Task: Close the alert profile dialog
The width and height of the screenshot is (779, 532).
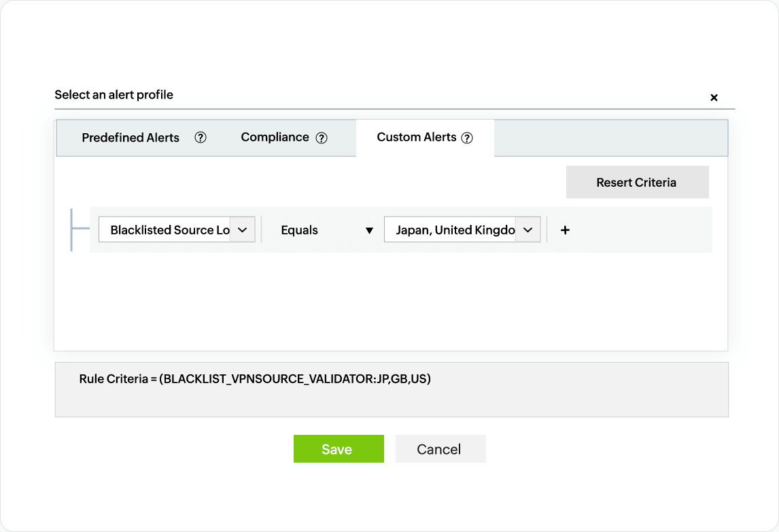Action: pyautogui.click(x=714, y=98)
